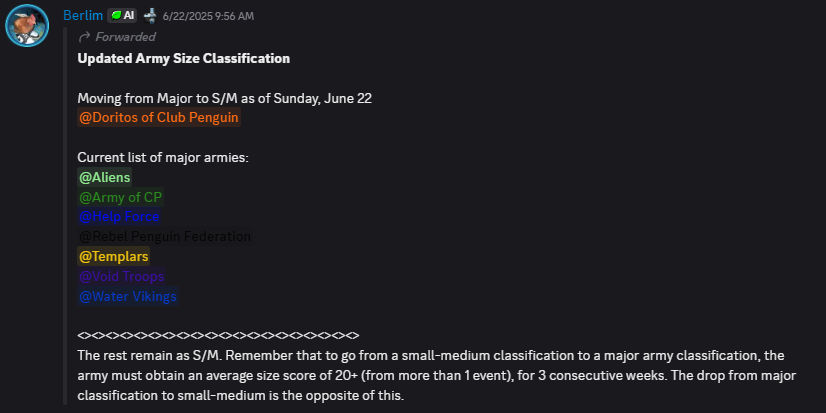The width and height of the screenshot is (826, 413).
Task: Open the Doritos of Club Penguin mention
Action: point(159,118)
